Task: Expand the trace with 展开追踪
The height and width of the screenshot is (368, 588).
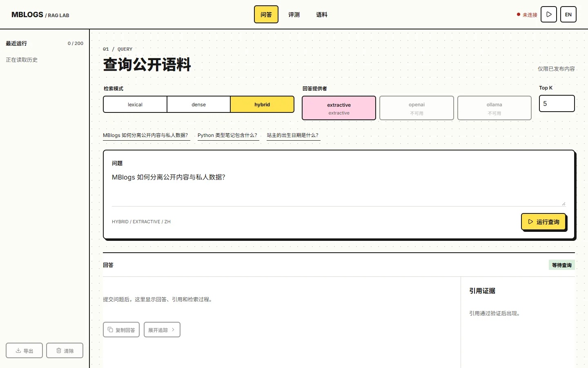Action: [x=162, y=330]
